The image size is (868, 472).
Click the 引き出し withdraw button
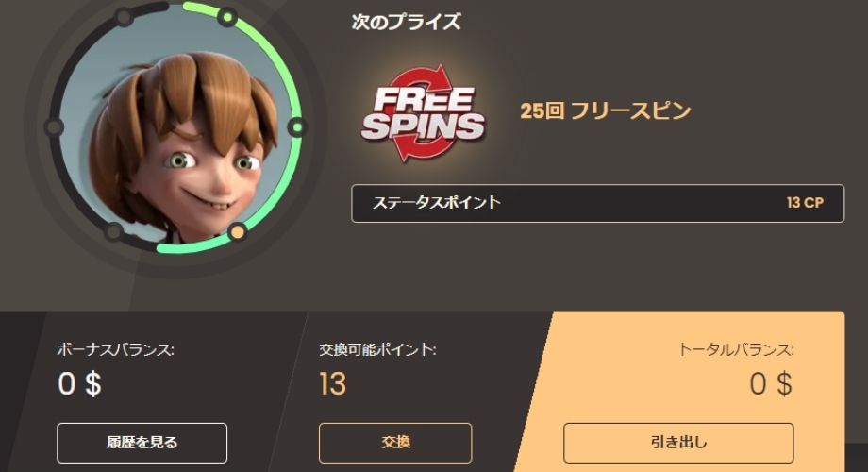678,443
